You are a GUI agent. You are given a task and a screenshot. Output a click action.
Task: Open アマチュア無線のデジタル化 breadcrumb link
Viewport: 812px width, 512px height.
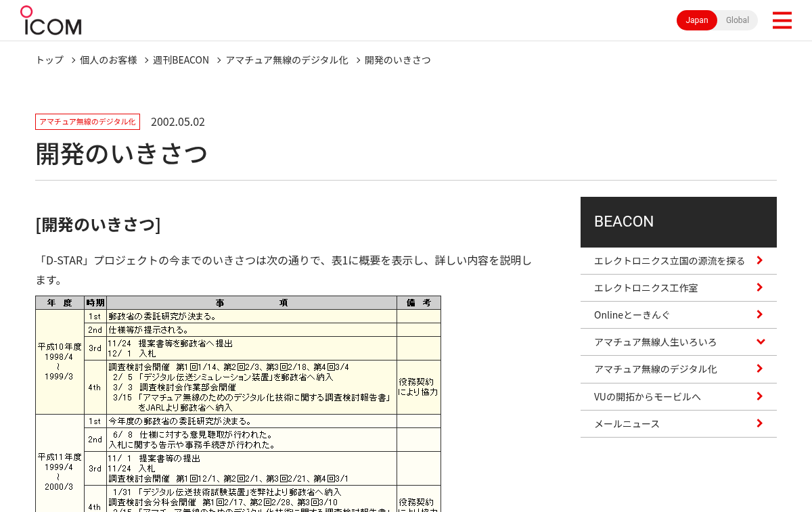pyautogui.click(x=287, y=60)
